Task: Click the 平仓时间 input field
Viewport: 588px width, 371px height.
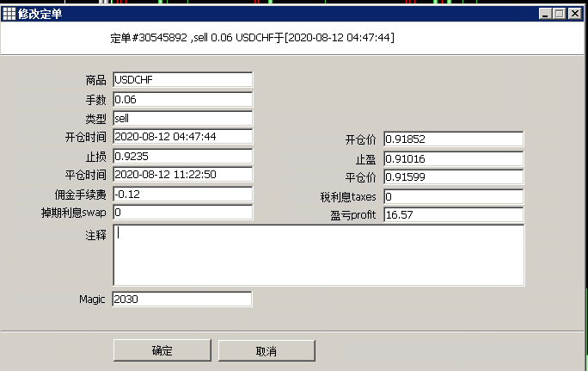Action: coord(182,175)
